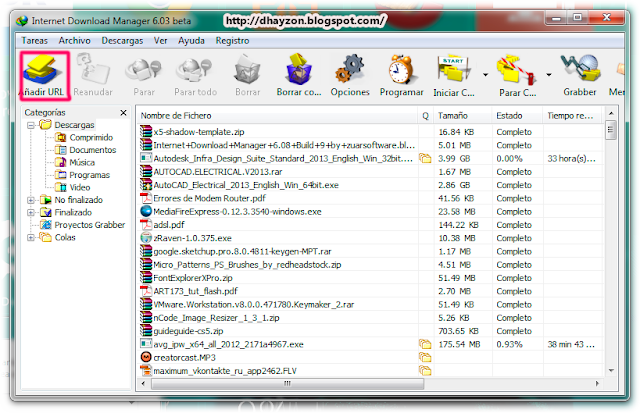Open the Ver menu
The image size is (640, 413).
coord(160,40)
